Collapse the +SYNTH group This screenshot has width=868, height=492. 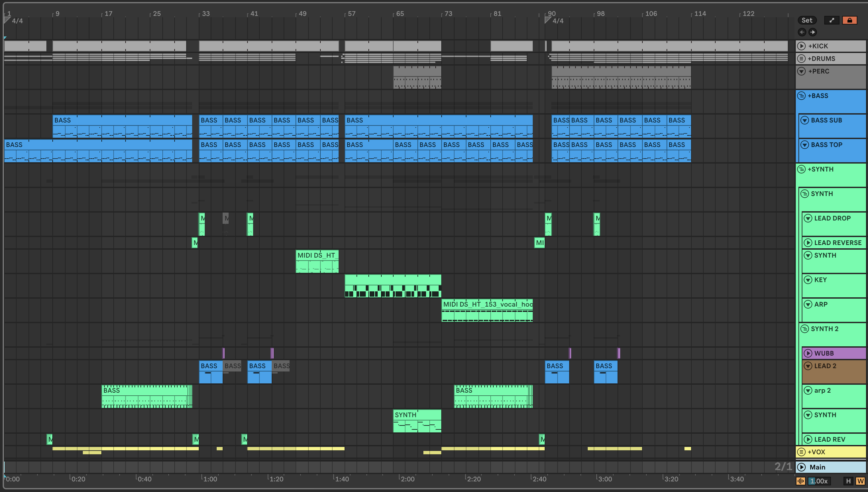coord(801,169)
